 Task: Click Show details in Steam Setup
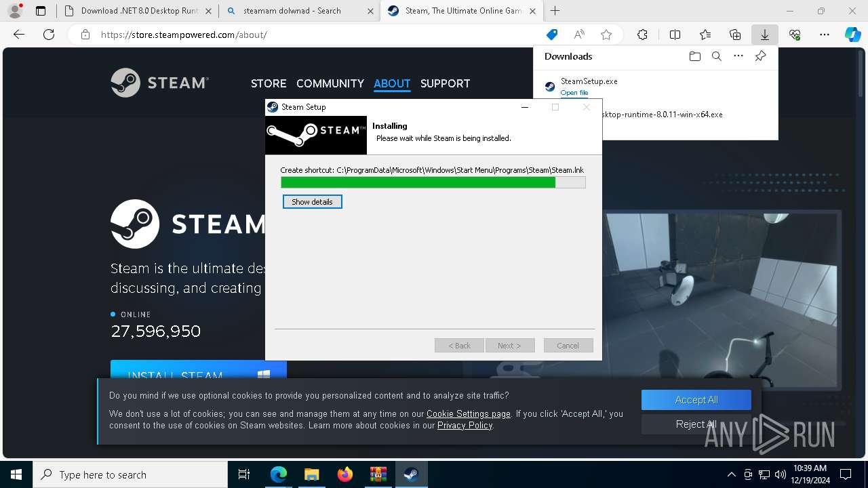[x=312, y=202]
